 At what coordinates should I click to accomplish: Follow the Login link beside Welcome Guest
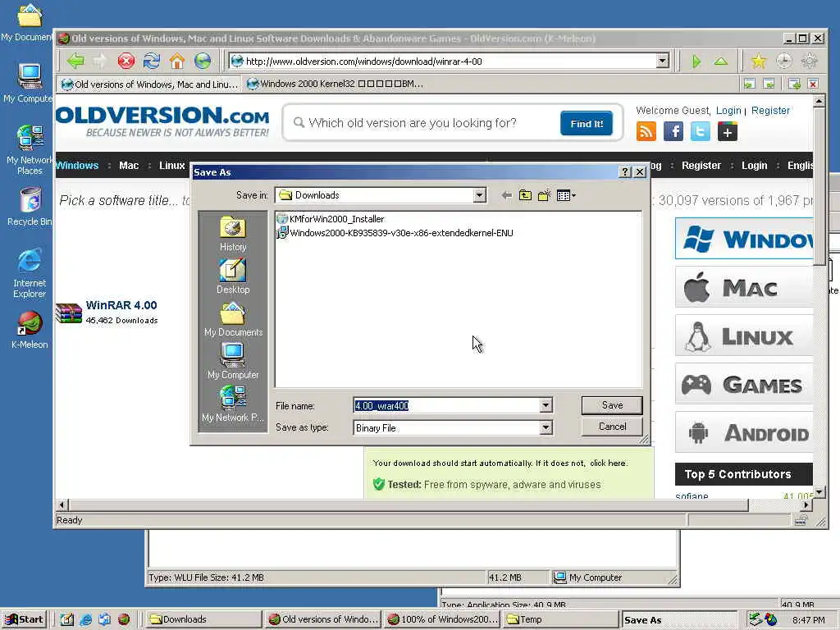tap(728, 111)
